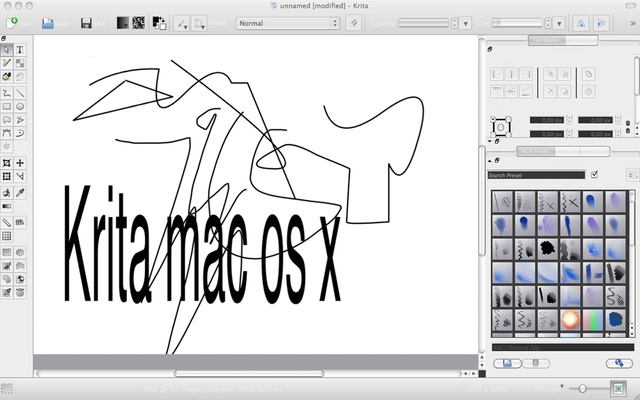
Task: Click the Open document folder icon
Action: tap(48, 23)
